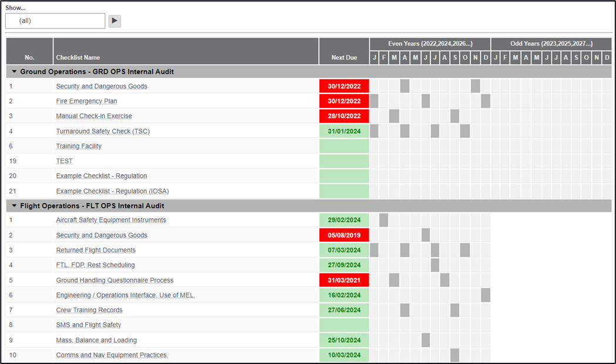Open Example Checklist - Regulation (IOSA)
The image size is (616, 364).
point(113,191)
